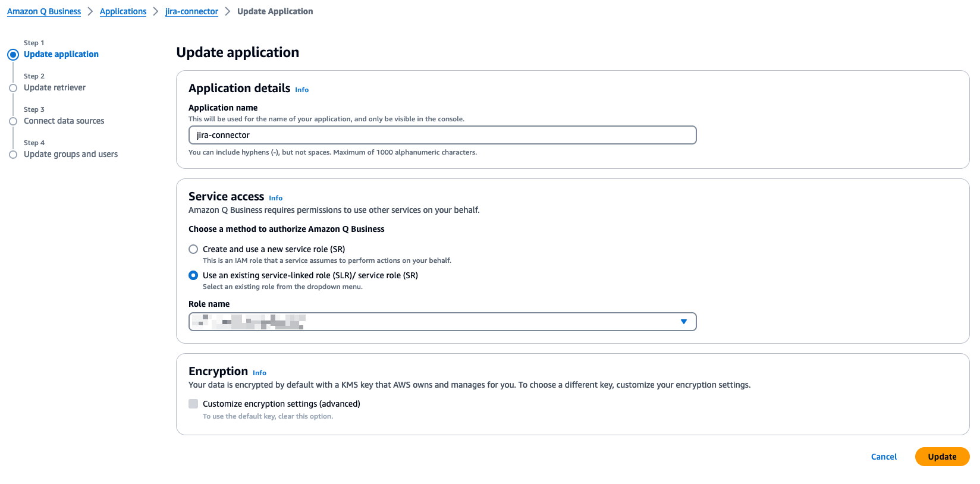Viewport: 980px width, 484px height.
Task: Click the Step 3 Connect data sources circle
Action: click(x=13, y=121)
